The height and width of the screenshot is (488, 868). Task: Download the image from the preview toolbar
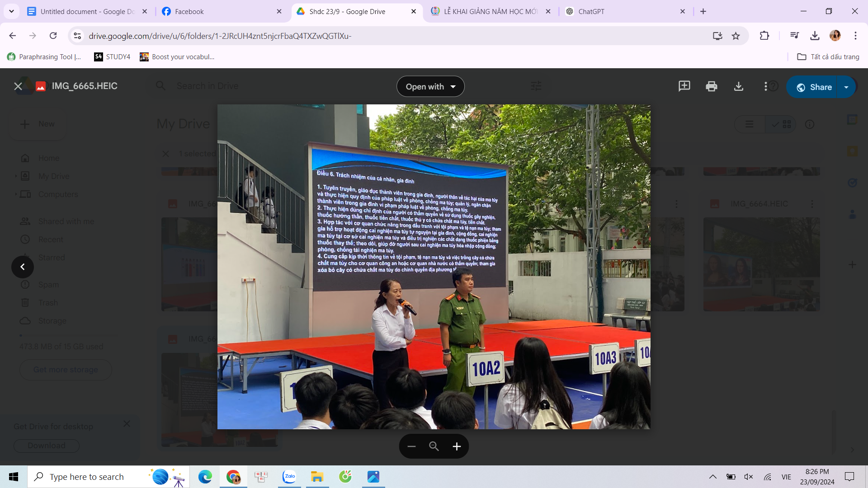tap(738, 86)
